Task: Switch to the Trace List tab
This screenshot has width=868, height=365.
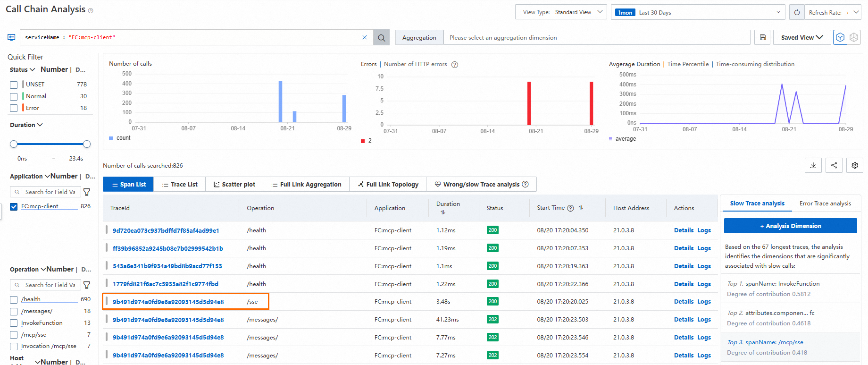Action: 179,184
